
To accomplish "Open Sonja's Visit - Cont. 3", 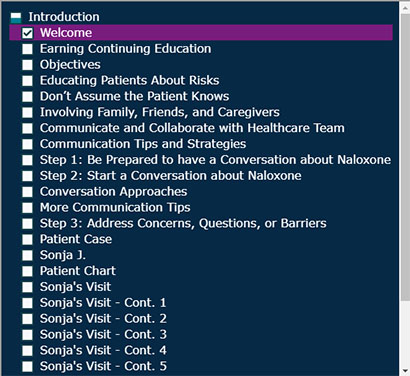I will [103, 335].
